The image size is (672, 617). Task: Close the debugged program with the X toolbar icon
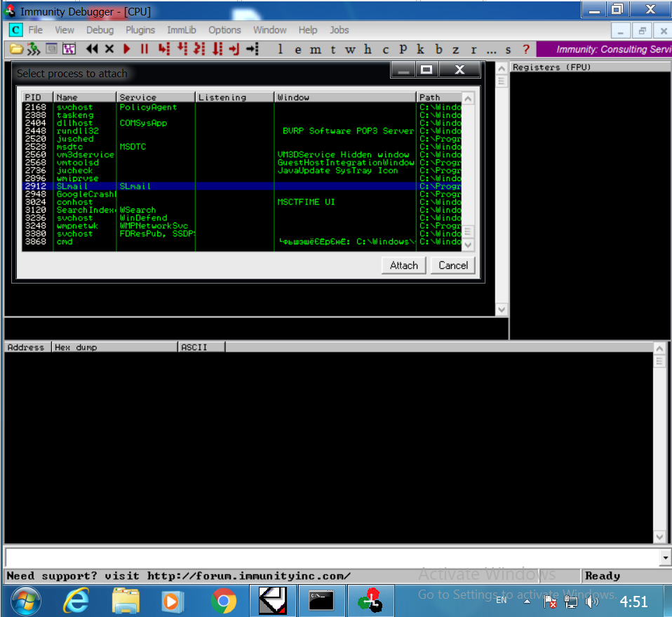(109, 49)
